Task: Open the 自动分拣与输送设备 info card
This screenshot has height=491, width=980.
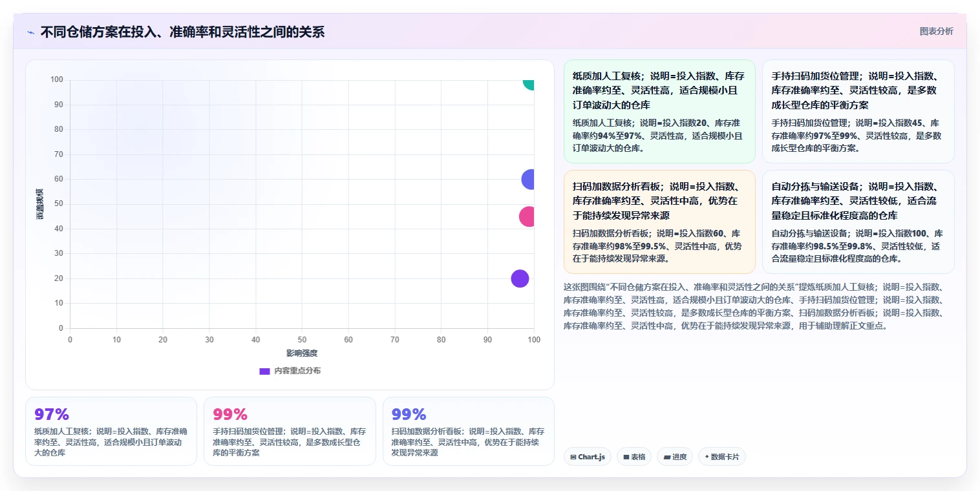Action: pyautogui.click(x=858, y=222)
